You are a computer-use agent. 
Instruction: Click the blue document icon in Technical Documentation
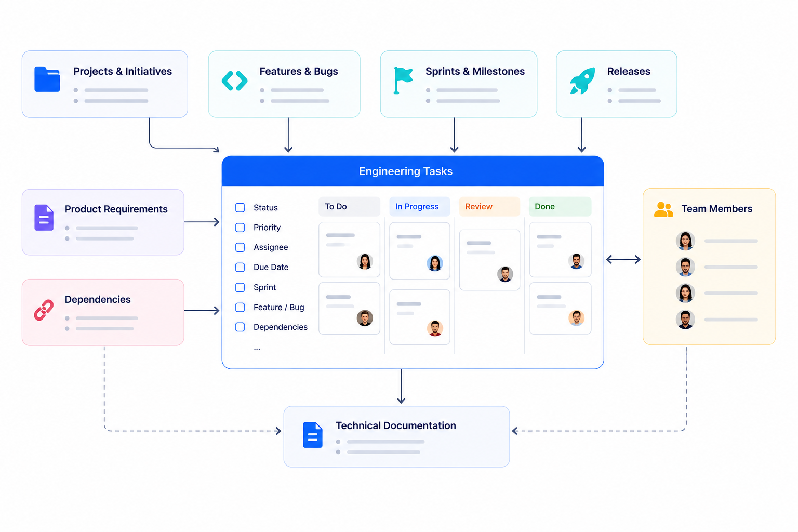(313, 435)
